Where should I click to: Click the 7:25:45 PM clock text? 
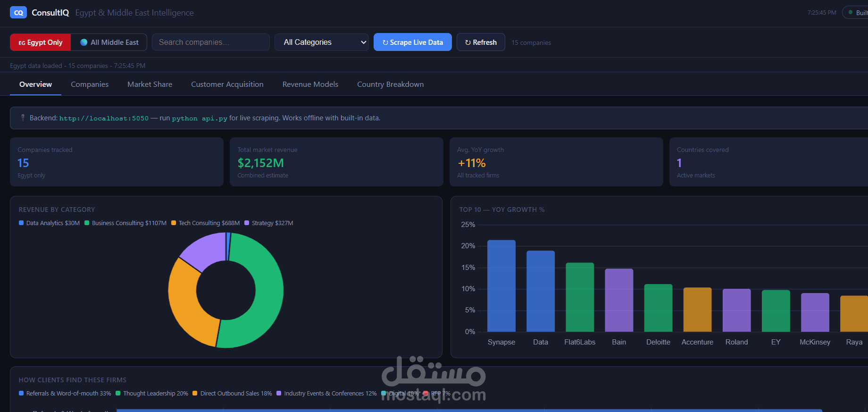[822, 13]
